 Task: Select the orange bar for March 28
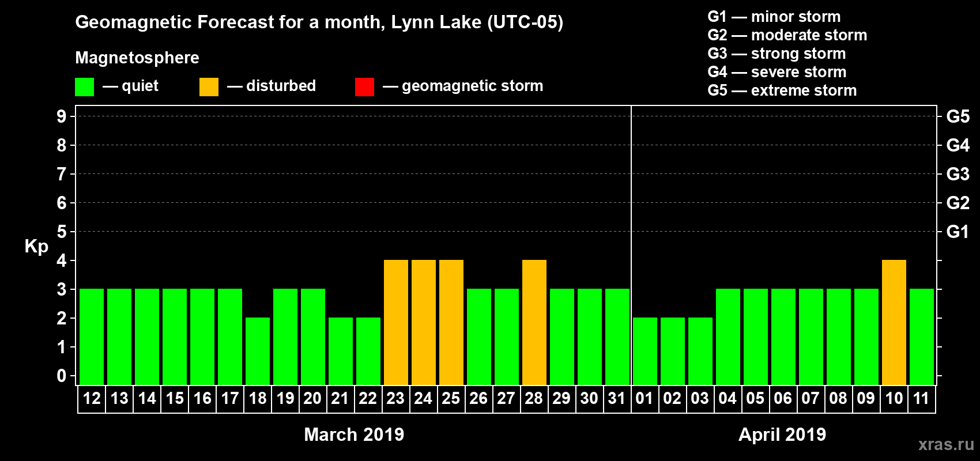pos(534,322)
